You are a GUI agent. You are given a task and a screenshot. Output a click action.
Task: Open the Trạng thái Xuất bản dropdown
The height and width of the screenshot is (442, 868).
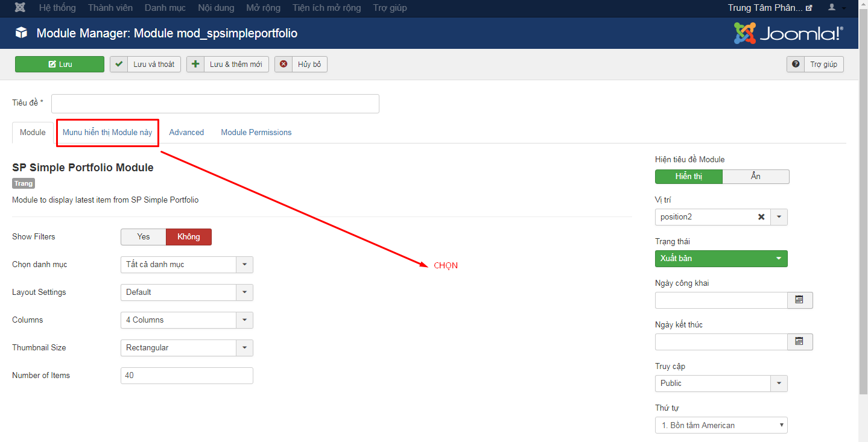tap(721, 259)
